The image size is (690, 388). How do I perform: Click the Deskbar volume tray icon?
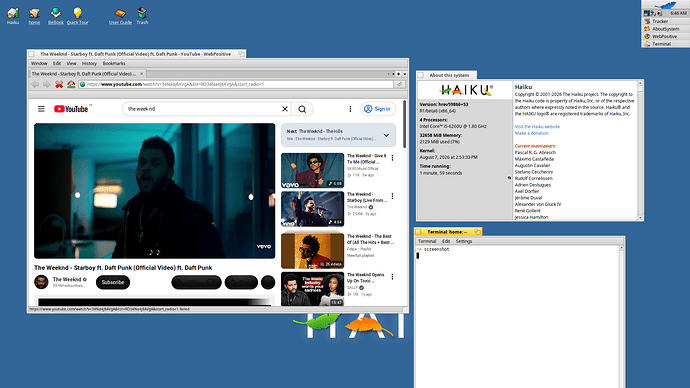(x=660, y=13)
